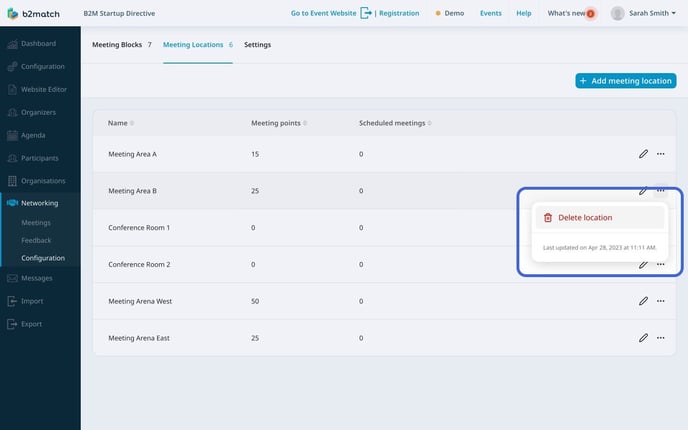
Task: Open more options for Conference Room 2
Action: click(660, 265)
